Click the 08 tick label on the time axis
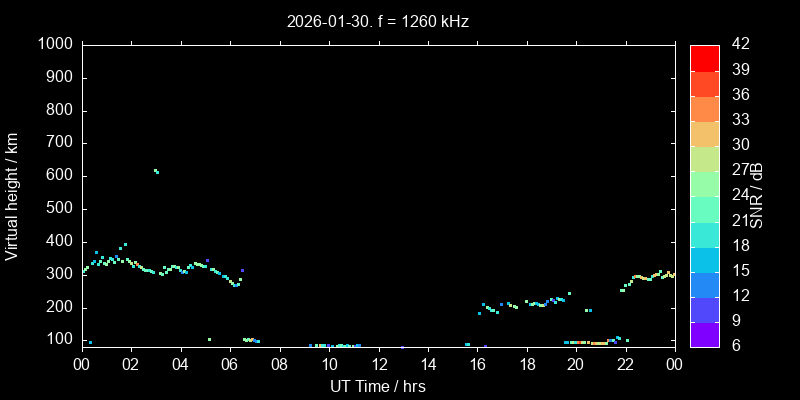The image size is (800, 400). [x=279, y=365]
